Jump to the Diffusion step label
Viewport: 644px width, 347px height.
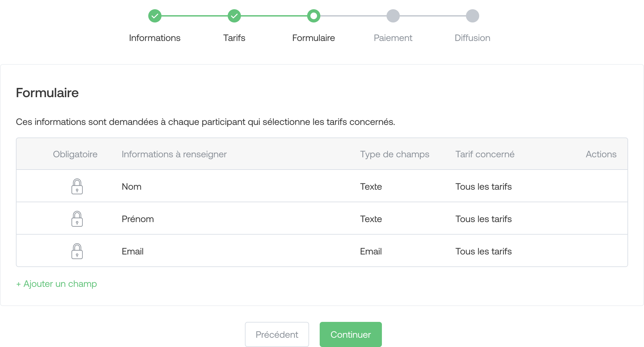coord(473,38)
